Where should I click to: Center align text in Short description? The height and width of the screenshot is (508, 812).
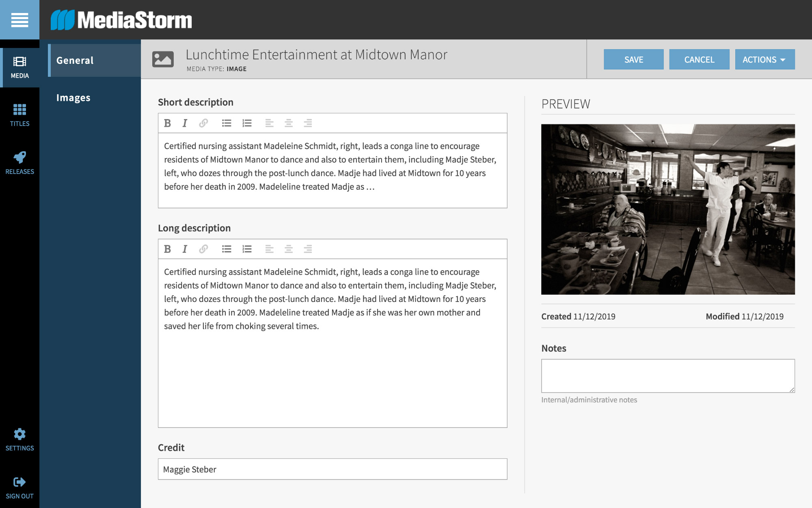tap(289, 123)
